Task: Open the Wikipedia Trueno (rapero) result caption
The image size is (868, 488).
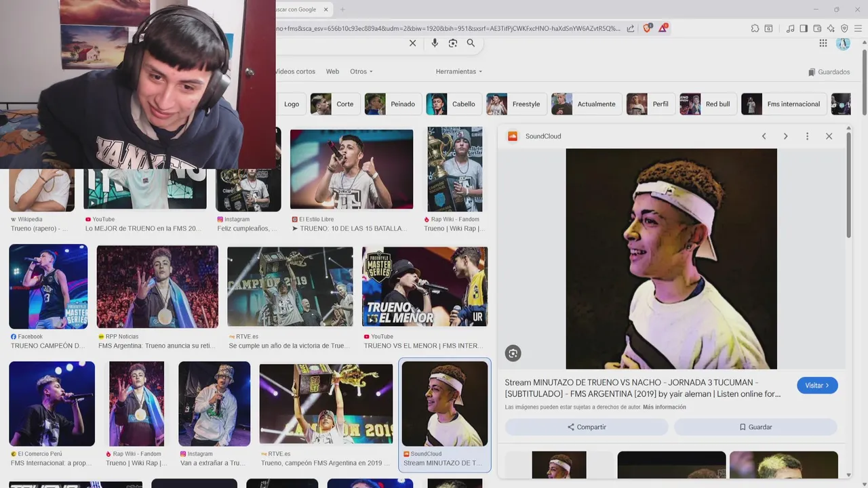Action: [39, 228]
